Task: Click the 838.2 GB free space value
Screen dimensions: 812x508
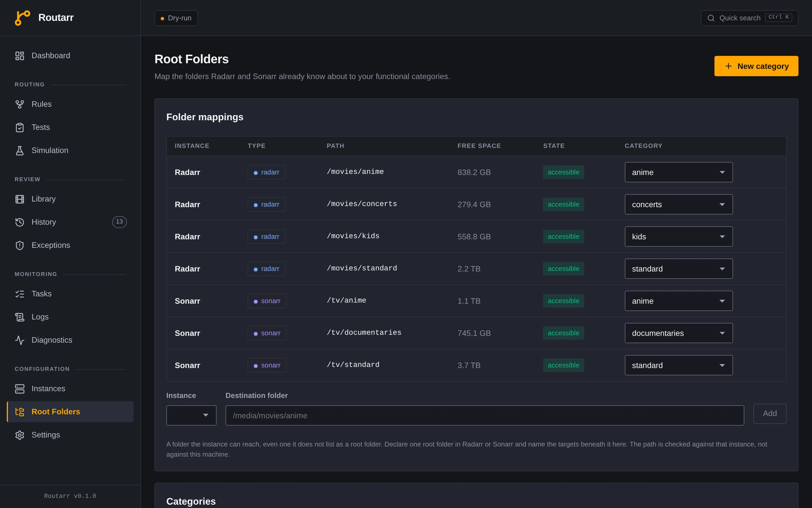Action: tap(474, 172)
